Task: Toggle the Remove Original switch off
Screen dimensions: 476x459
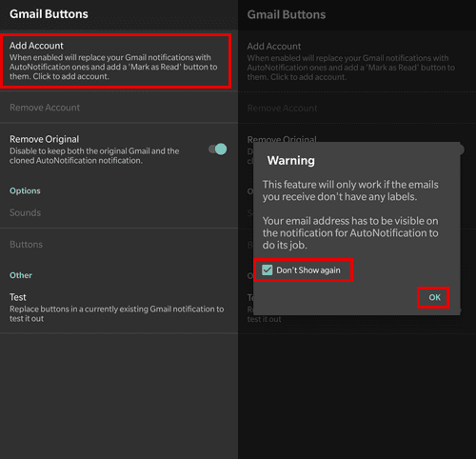Action: (218, 149)
